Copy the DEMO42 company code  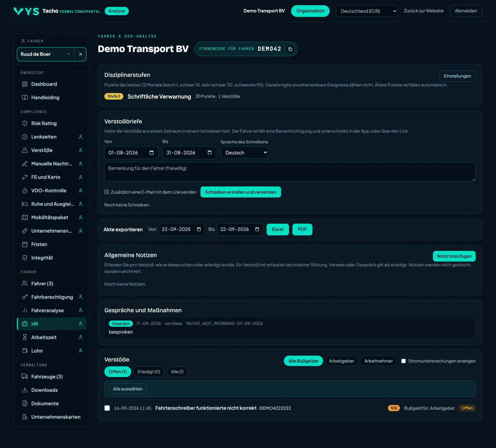point(290,49)
